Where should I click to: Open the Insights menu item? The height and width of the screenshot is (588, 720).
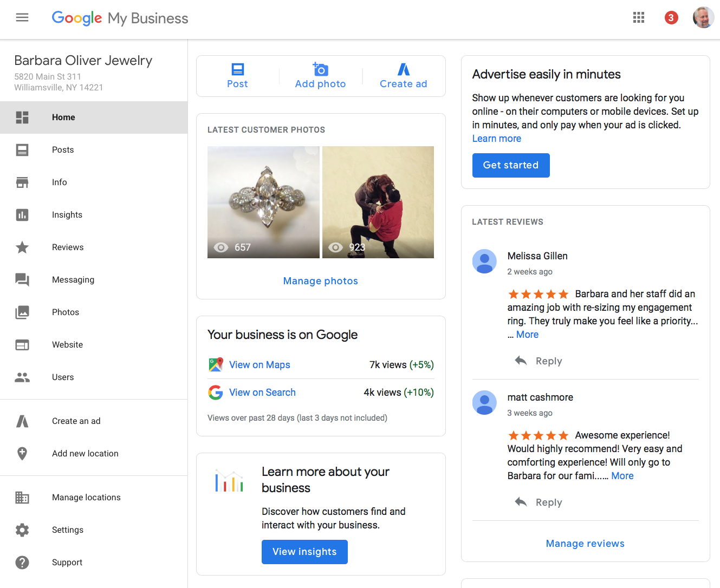click(x=94, y=215)
